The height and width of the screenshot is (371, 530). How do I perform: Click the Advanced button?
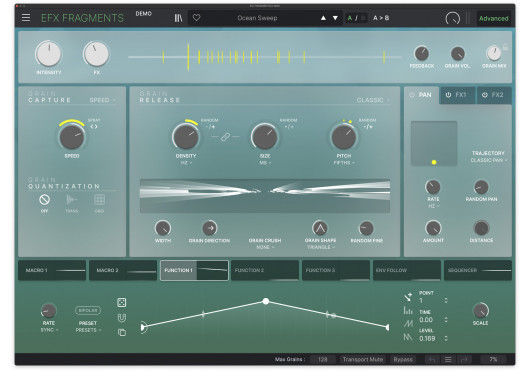point(493,18)
